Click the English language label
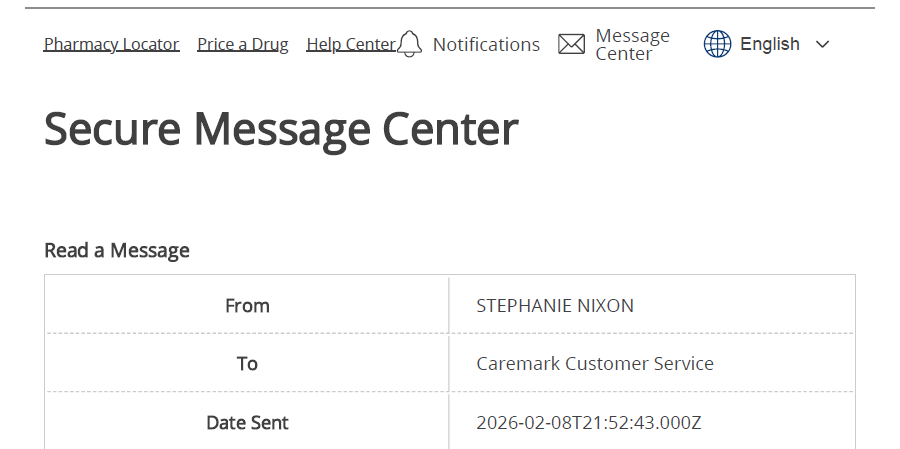Viewport: 900px width, 449px height. (770, 44)
